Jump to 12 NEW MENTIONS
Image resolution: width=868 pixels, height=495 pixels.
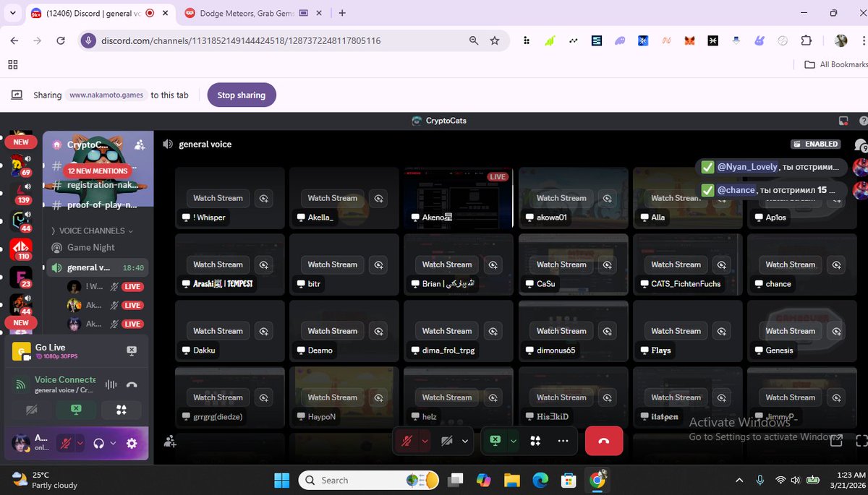pyautogui.click(x=98, y=171)
